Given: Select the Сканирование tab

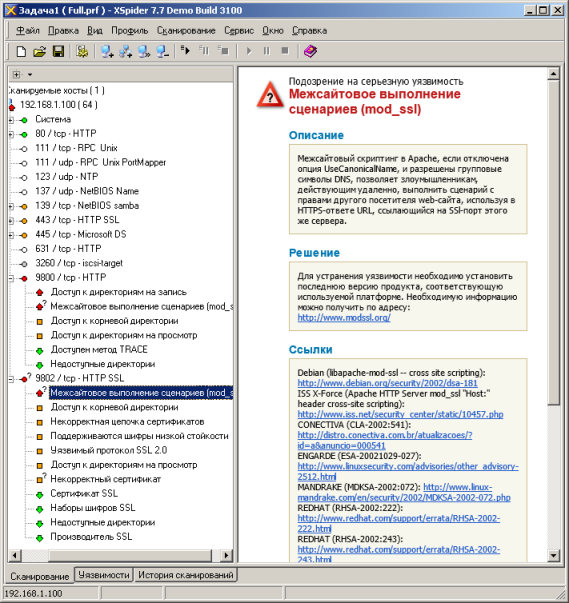Looking at the screenshot, I should [x=40, y=576].
